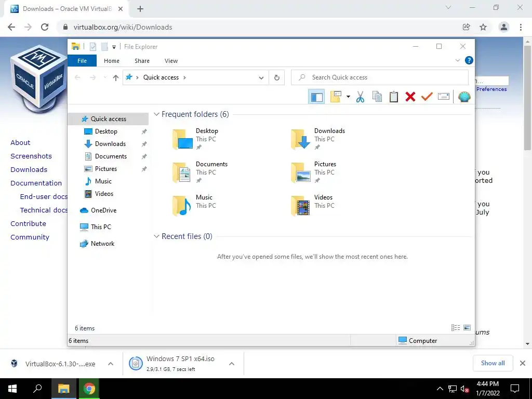
Task: Open the Chrome three-dot menu
Action: [521, 27]
